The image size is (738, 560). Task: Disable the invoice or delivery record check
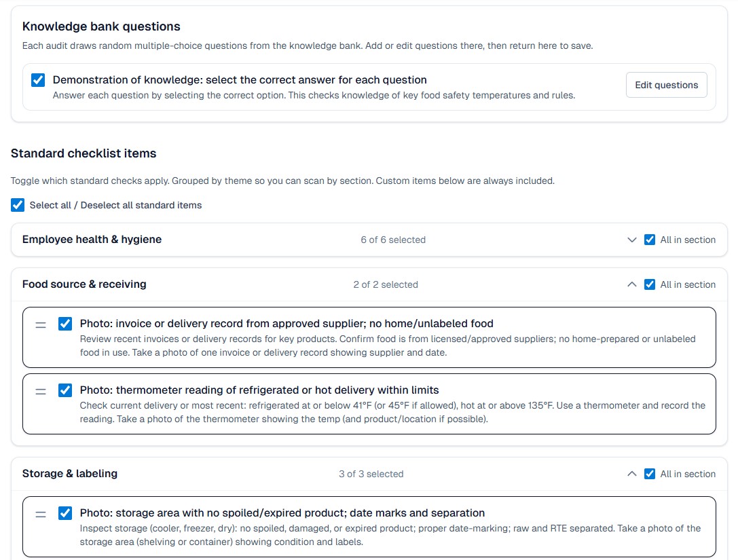point(65,324)
